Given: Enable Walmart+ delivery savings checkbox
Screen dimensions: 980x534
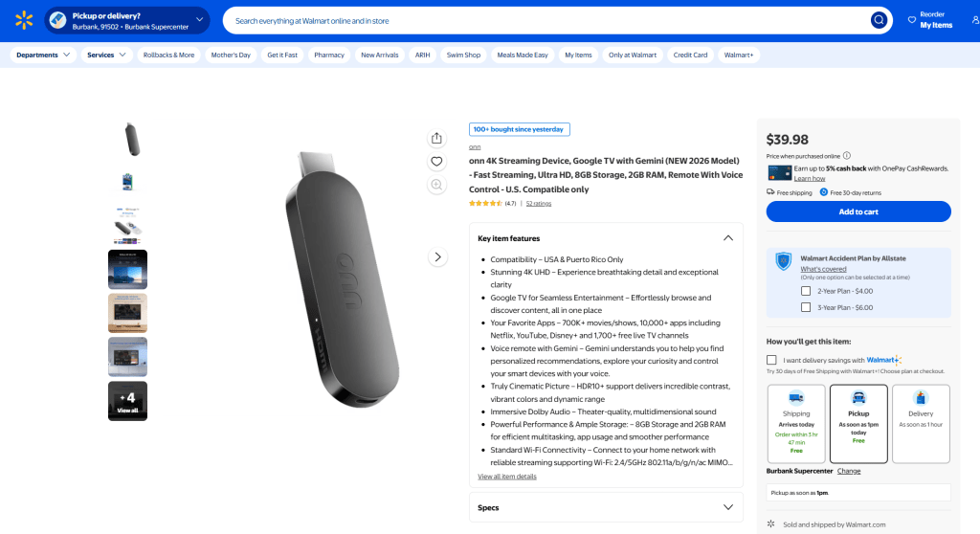Looking at the screenshot, I should 771,360.
